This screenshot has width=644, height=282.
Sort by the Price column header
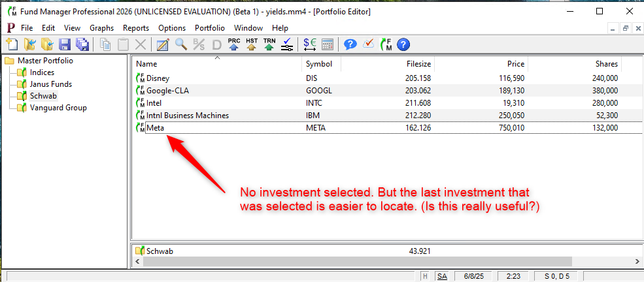click(481, 64)
